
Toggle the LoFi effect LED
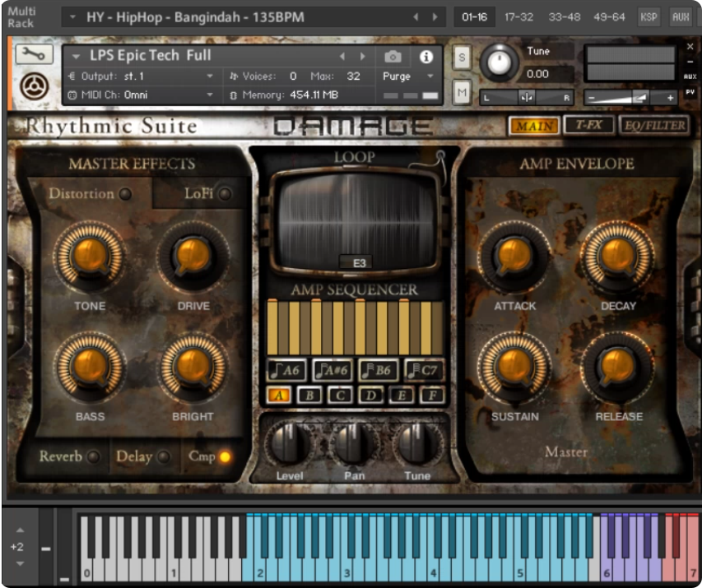(225, 194)
